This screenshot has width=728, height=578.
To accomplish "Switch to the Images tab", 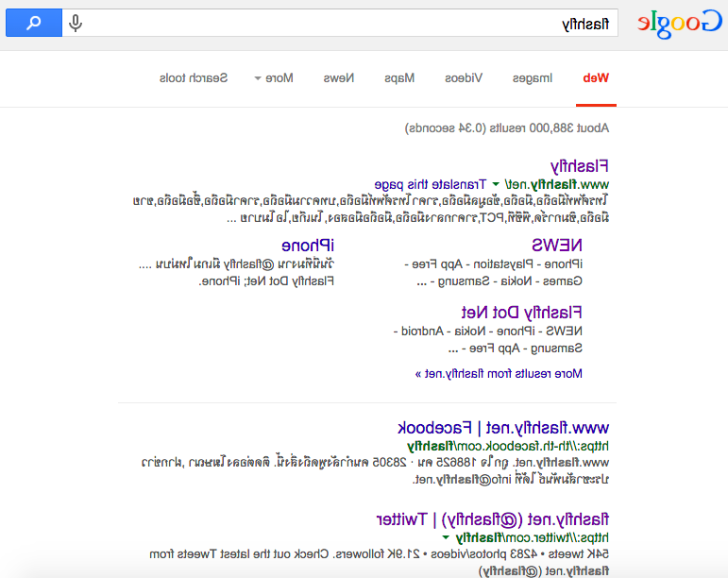I will pos(533,78).
